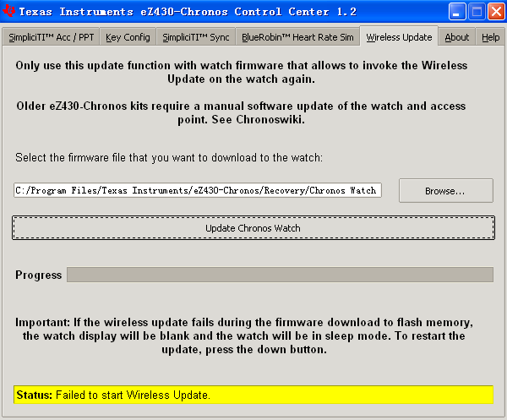Open the About tab
This screenshot has height=420, width=507.
point(456,37)
